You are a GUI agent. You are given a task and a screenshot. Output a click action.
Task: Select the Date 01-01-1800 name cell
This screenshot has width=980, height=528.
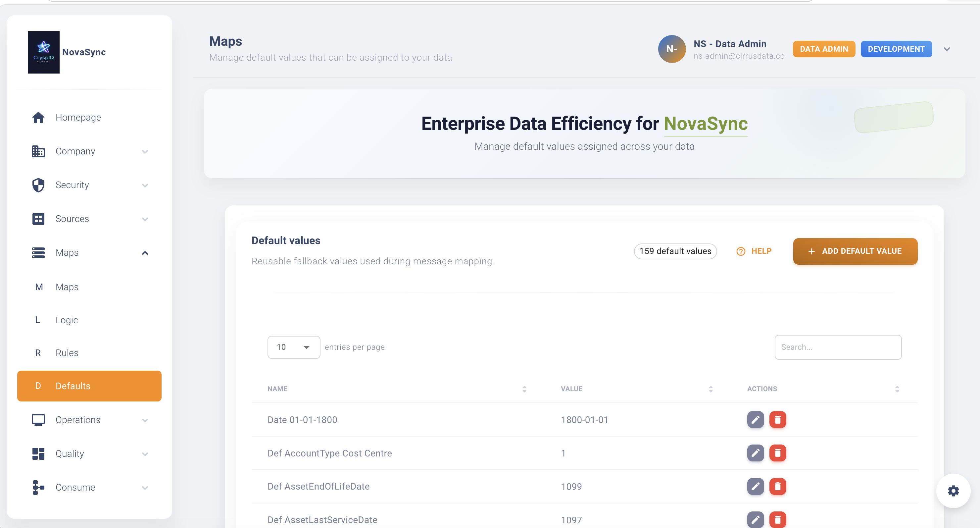tap(302, 420)
